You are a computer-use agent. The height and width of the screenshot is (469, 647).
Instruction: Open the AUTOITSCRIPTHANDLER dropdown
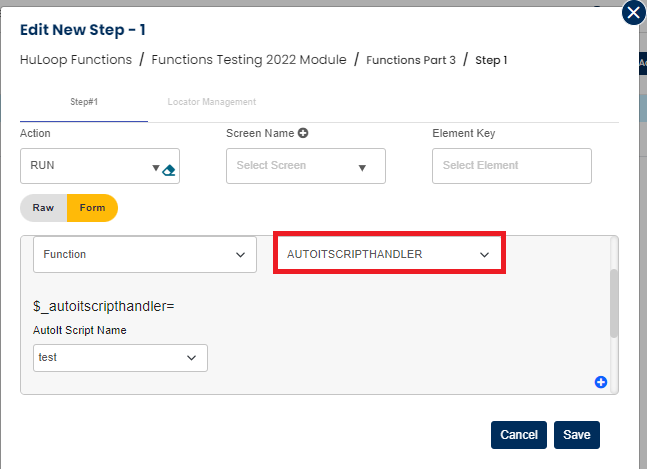click(x=388, y=254)
